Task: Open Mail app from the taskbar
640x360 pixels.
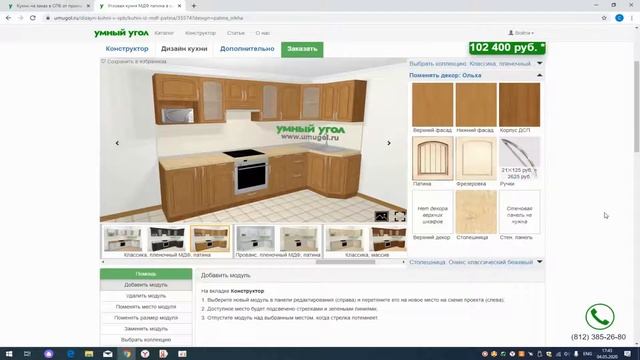Action: click(108, 354)
